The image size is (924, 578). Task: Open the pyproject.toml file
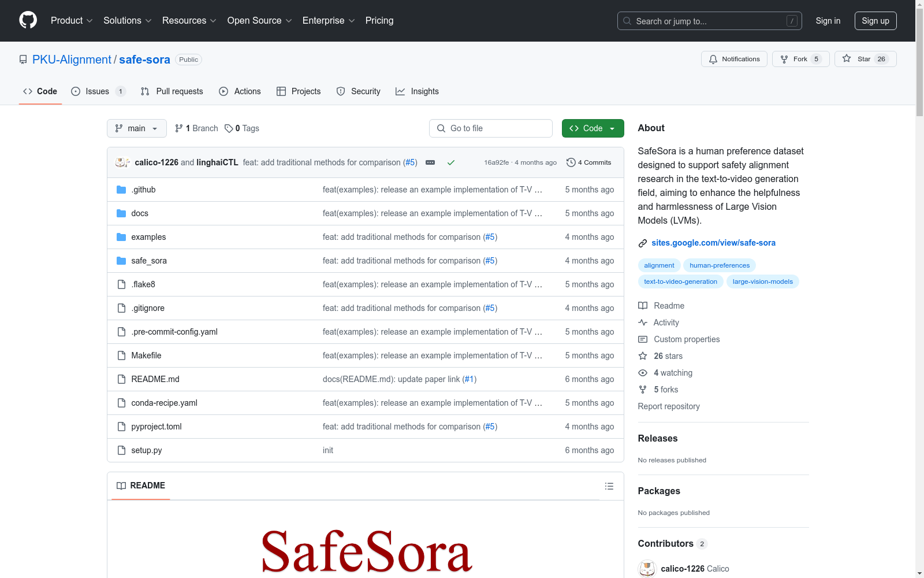[x=157, y=427]
